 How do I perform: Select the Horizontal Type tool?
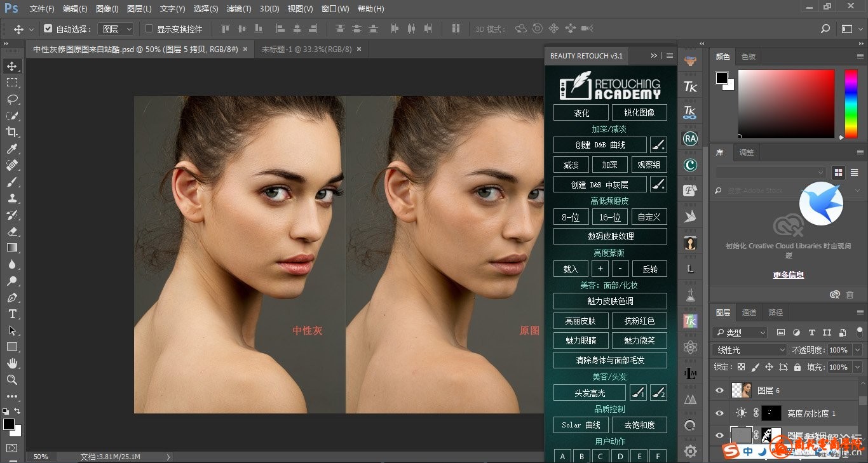click(x=12, y=314)
